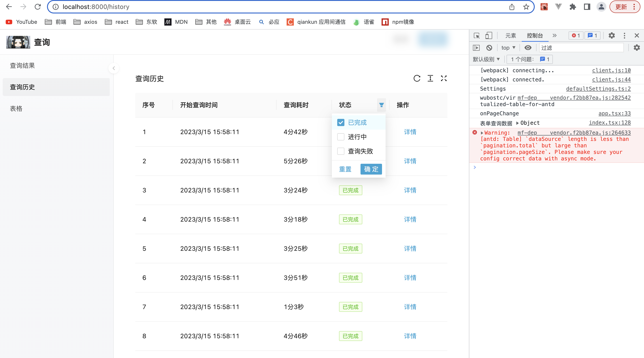The height and width of the screenshot is (358, 644).
Task: Activate the DevTools inspect element tool
Action: click(x=477, y=35)
